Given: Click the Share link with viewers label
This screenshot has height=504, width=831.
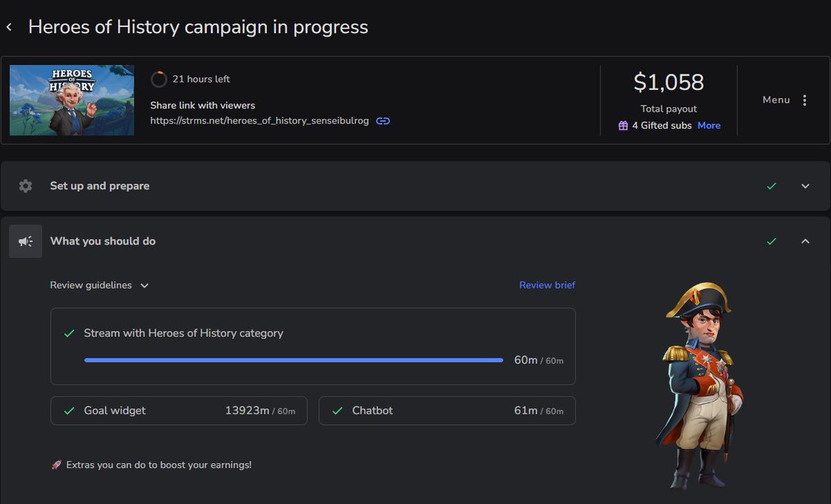Looking at the screenshot, I should tap(203, 105).
